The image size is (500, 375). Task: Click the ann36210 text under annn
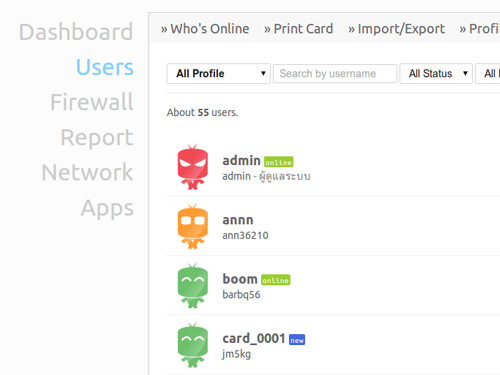pyautogui.click(x=245, y=235)
